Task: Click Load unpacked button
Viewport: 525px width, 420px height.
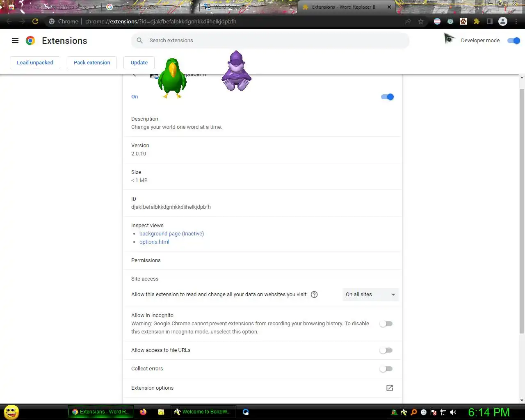Action: [x=35, y=63]
